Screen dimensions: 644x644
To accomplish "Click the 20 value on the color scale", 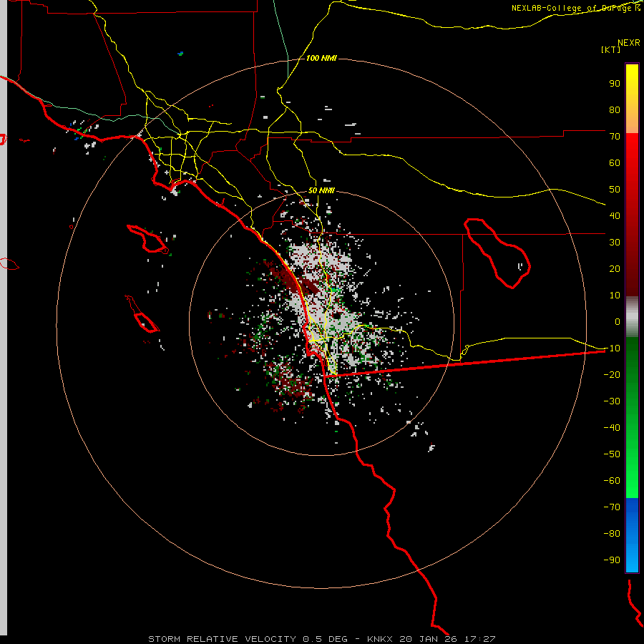I will [x=615, y=268].
